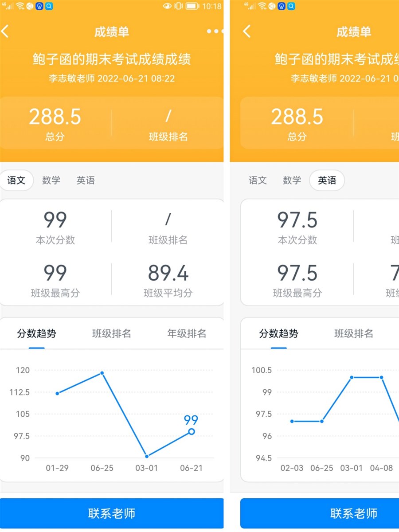Tap the vibrate mode icon in status bar
The width and height of the screenshot is (399, 532).
pos(179,6)
